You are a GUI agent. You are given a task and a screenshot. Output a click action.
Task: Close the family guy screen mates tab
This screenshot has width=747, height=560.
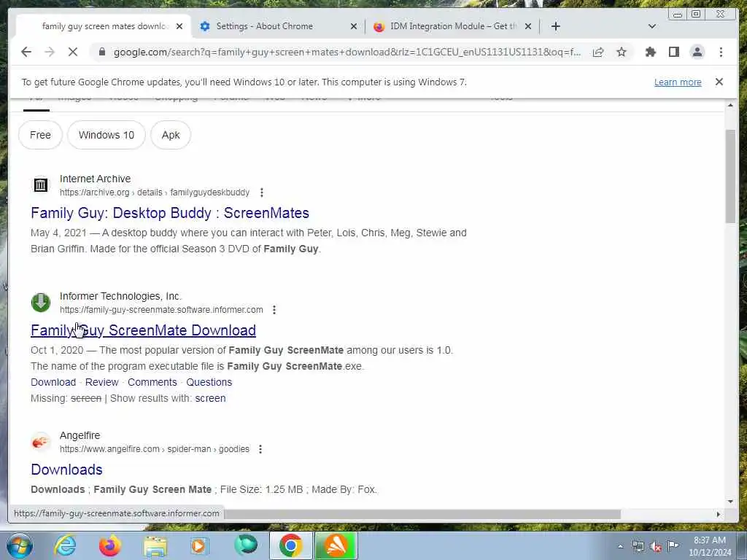pyautogui.click(x=179, y=26)
